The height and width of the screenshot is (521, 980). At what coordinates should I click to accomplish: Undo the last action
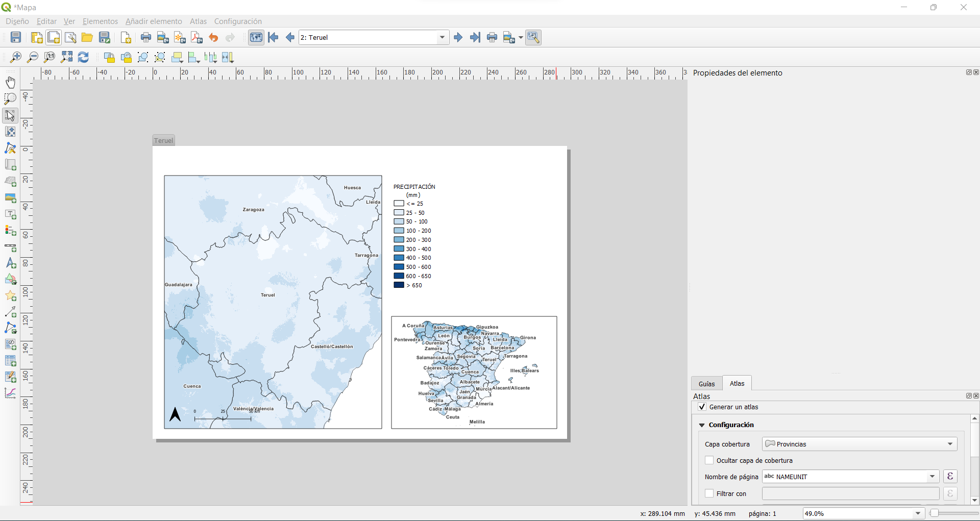213,37
